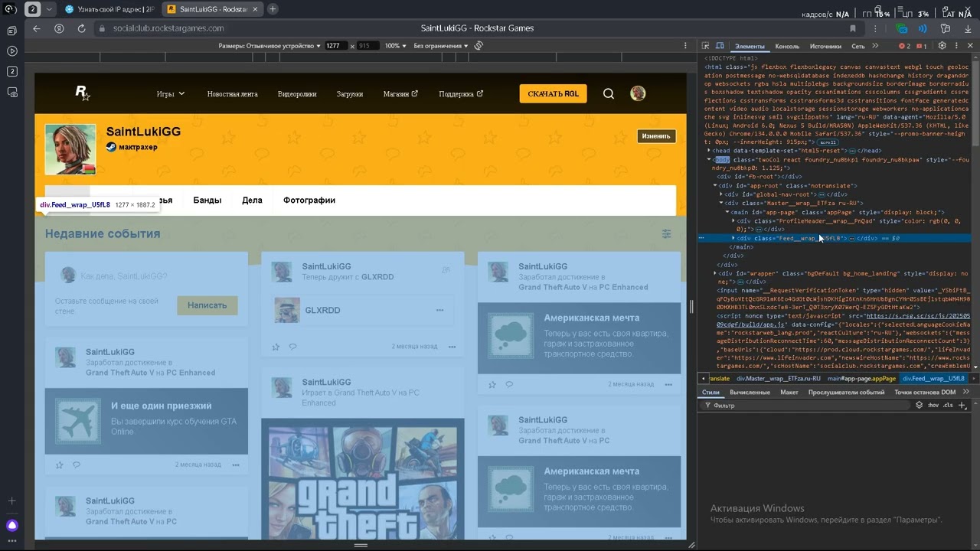980x551 pixels.
Task: Open the Поддержка external link
Action: pyautogui.click(x=461, y=94)
